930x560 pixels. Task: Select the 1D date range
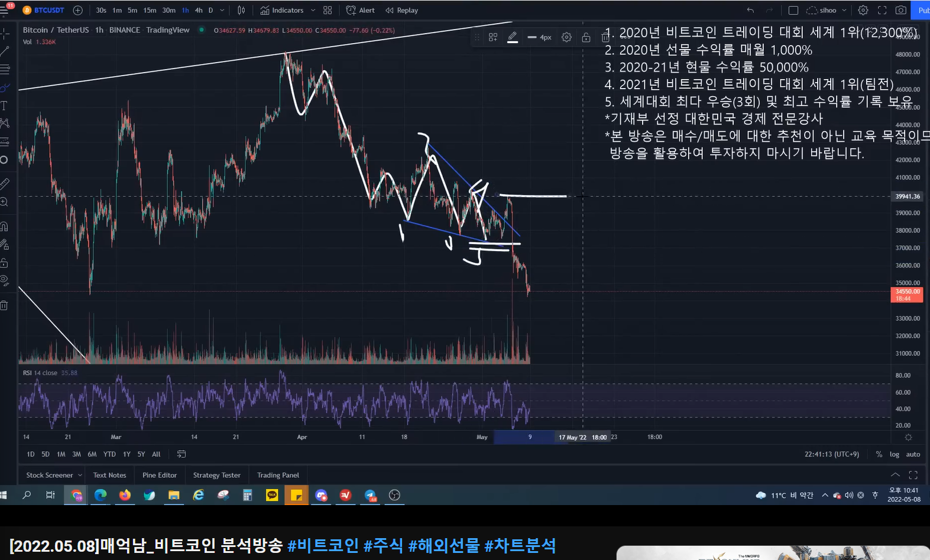pos(31,454)
